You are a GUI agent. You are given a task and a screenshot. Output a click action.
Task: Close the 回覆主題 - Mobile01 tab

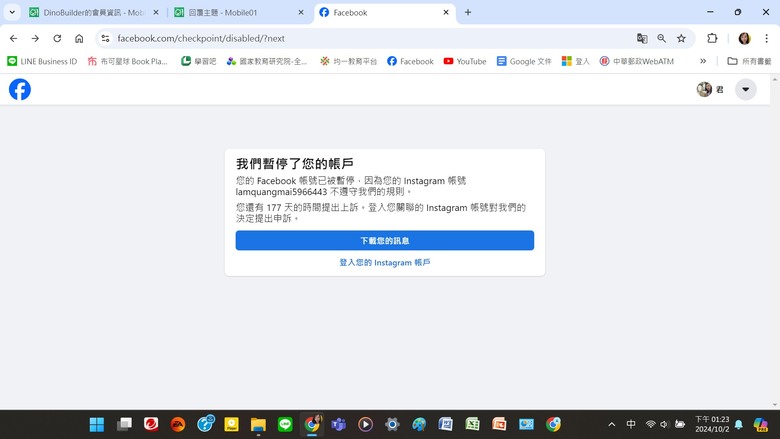coord(301,12)
